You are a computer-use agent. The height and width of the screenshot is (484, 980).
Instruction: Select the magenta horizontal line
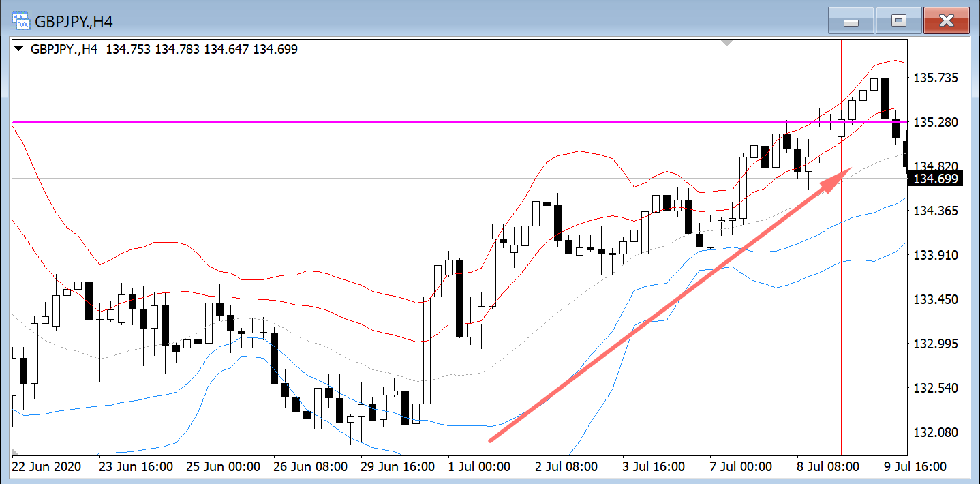[x=409, y=122]
